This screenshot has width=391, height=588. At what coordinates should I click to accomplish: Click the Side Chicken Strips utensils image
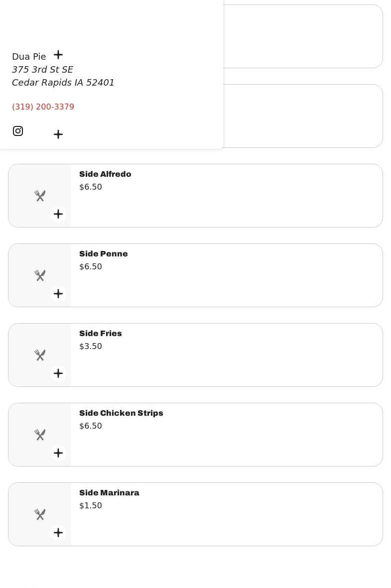(x=40, y=435)
